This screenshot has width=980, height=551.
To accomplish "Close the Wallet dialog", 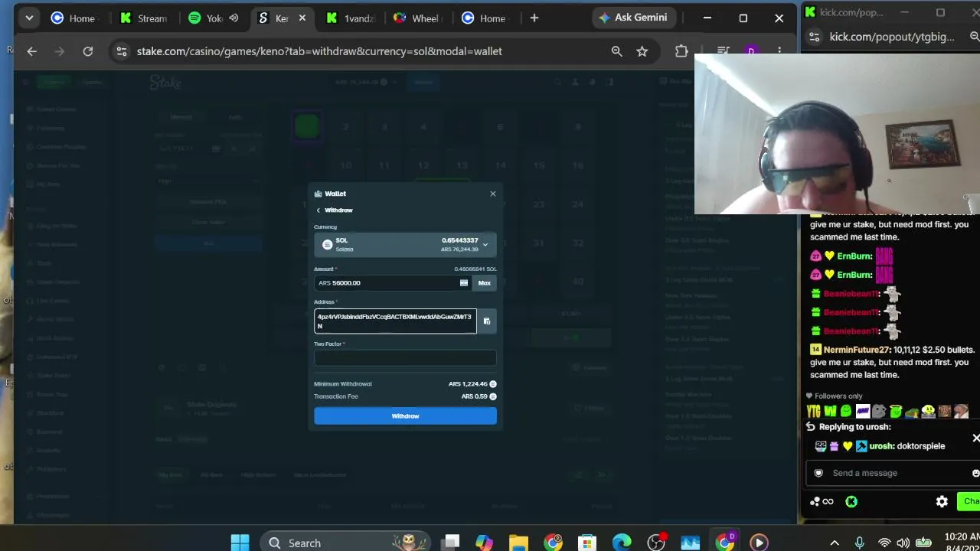I will [493, 194].
